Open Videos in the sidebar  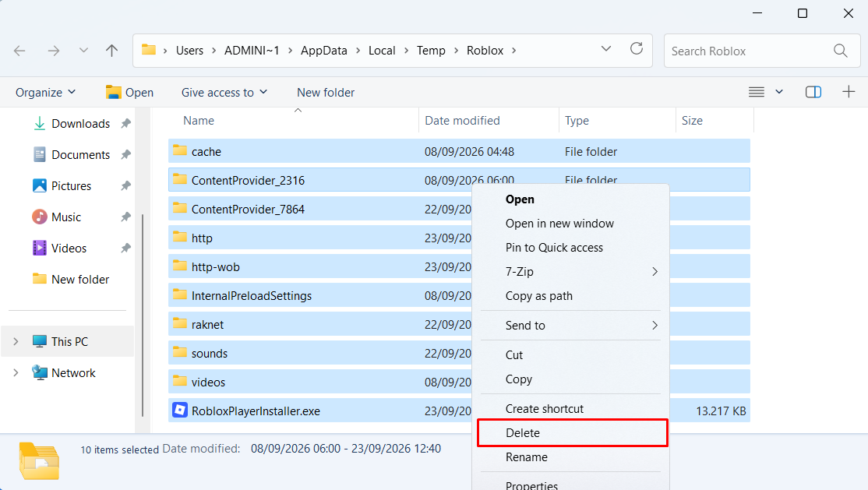point(69,248)
